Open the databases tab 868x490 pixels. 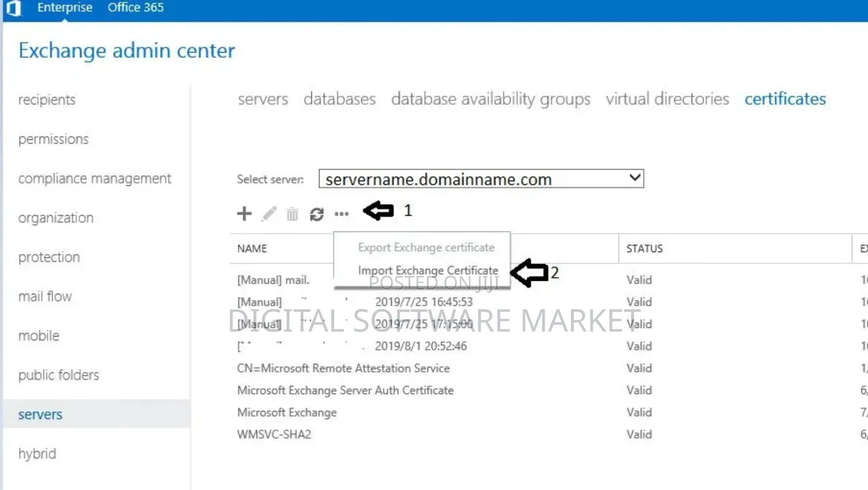(340, 99)
